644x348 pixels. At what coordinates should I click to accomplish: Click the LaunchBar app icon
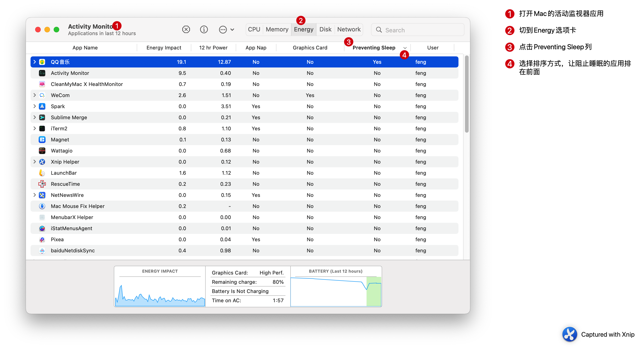click(42, 173)
